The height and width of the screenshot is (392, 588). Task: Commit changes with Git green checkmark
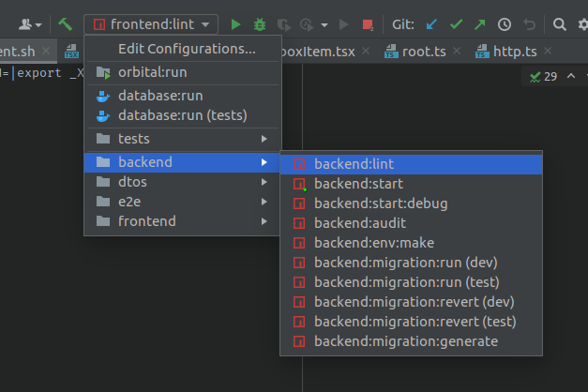click(456, 23)
